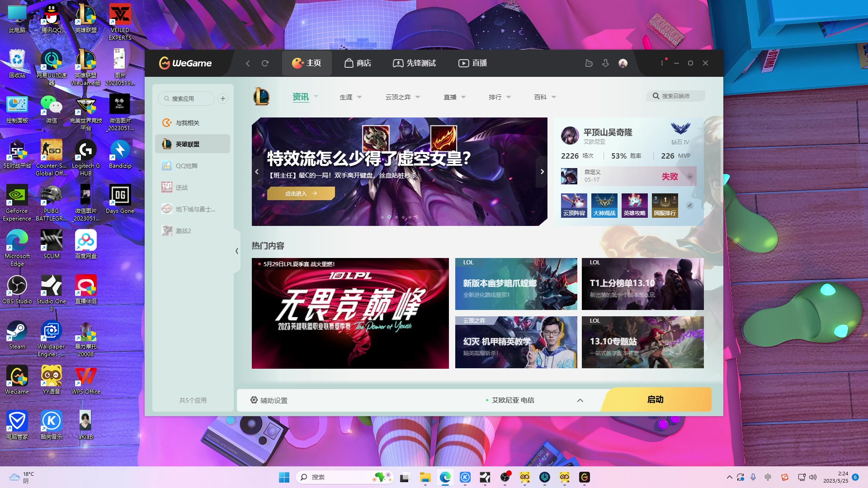Open the user avatar profile icon
The height and width of the screenshot is (488, 868).
[x=623, y=63]
